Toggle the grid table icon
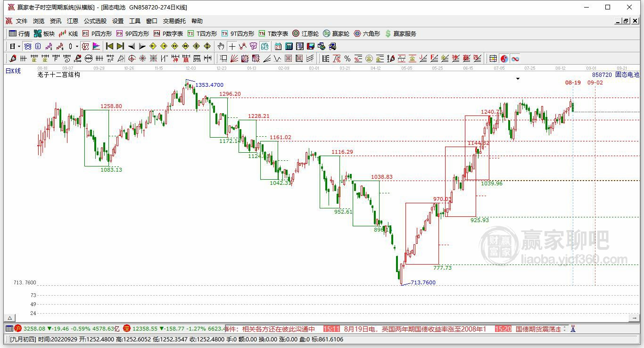Screen dimensions: 644x348 (493, 58)
